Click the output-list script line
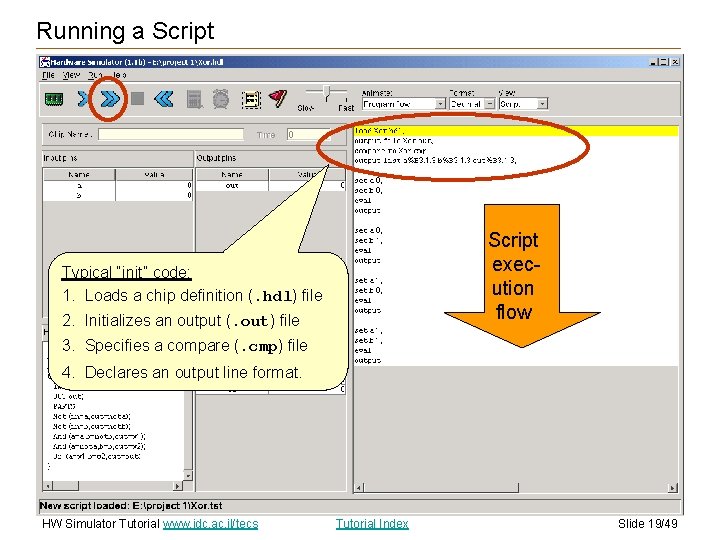The image size is (720, 540). (435, 160)
